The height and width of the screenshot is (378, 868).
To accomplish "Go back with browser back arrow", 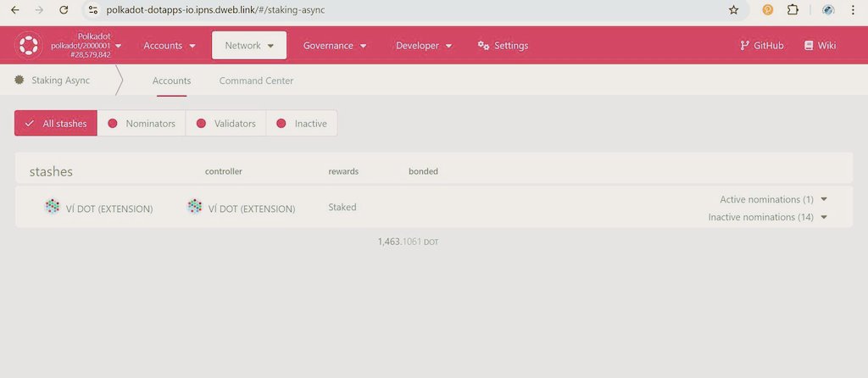I will coord(15,10).
